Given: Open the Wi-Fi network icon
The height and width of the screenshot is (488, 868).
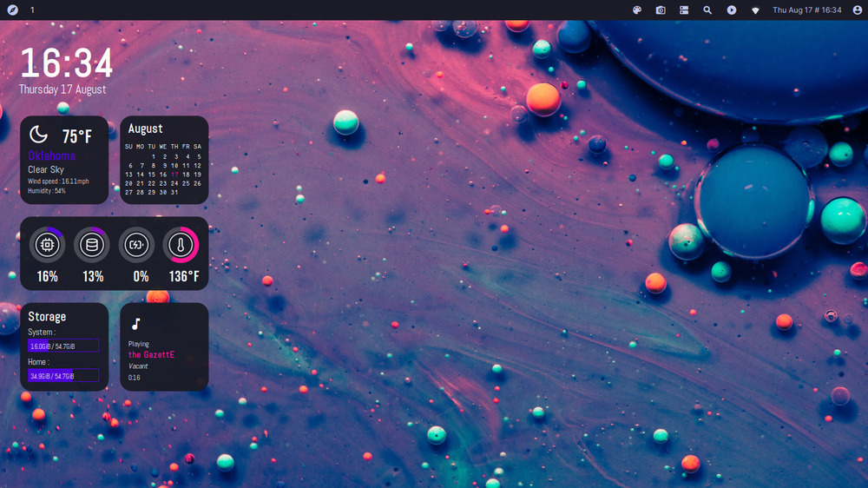Looking at the screenshot, I should [755, 10].
